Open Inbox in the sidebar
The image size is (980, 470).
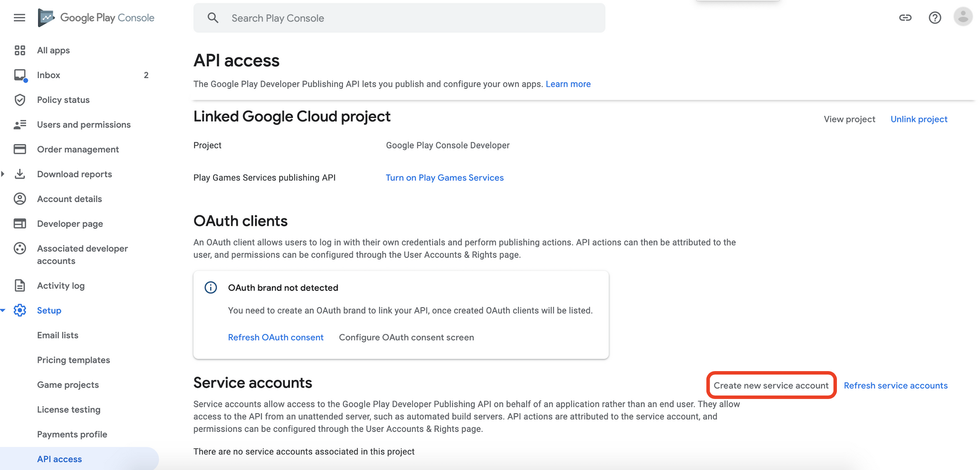pos(49,75)
